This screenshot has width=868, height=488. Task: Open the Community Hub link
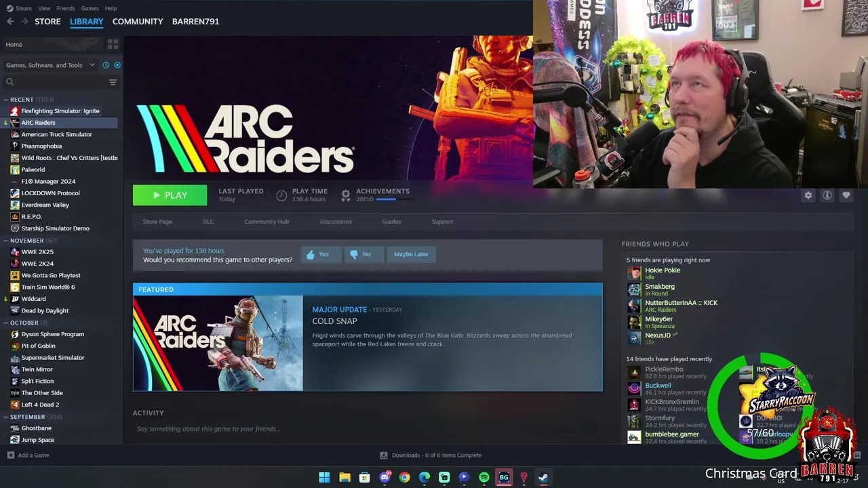pos(267,222)
